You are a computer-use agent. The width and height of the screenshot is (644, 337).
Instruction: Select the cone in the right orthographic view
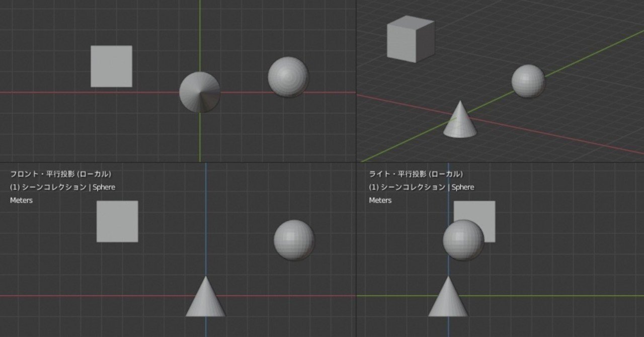(448, 297)
